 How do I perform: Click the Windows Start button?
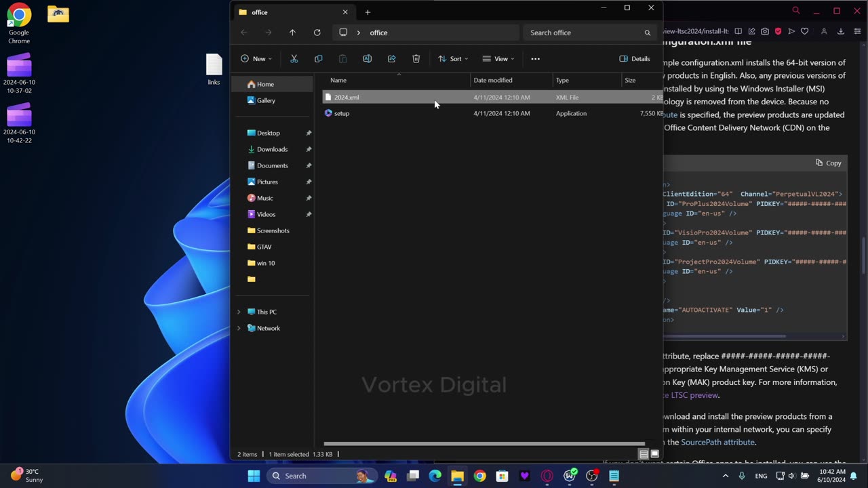tap(254, 476)
